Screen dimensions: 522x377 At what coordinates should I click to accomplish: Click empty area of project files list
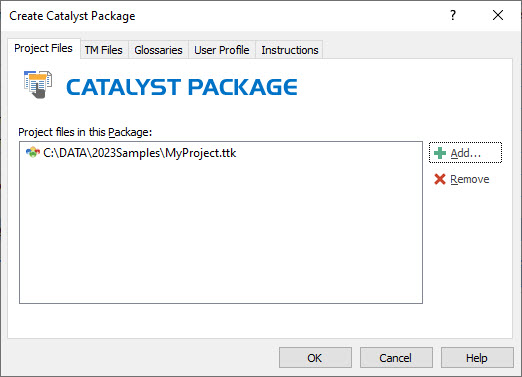coord(221,233)
